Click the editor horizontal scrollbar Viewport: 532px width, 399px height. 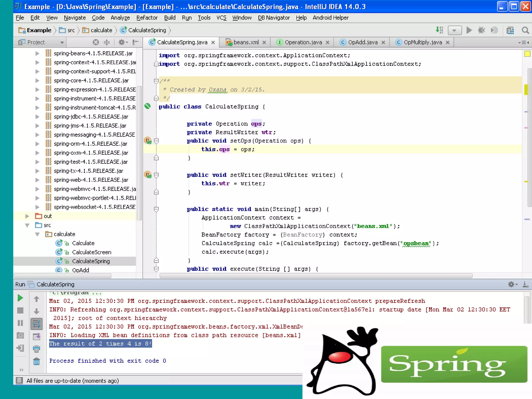pyautogui.click(x=316, y=276)
